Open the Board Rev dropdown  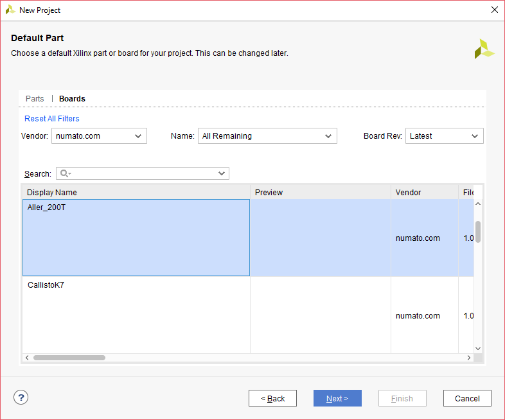pos(444,136)
